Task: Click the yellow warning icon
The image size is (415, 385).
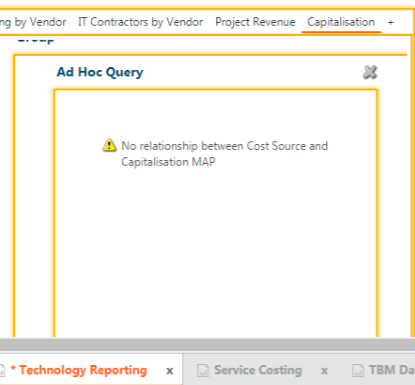Action: click(109, 145)
